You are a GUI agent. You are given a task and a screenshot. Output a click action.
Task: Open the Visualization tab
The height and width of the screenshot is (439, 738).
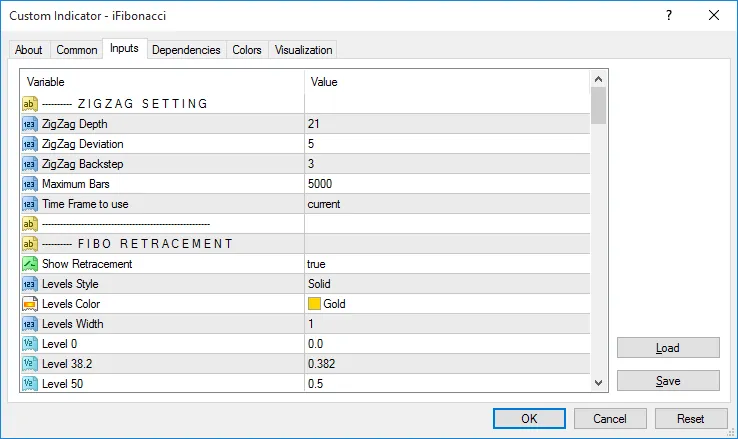point(304,50)
